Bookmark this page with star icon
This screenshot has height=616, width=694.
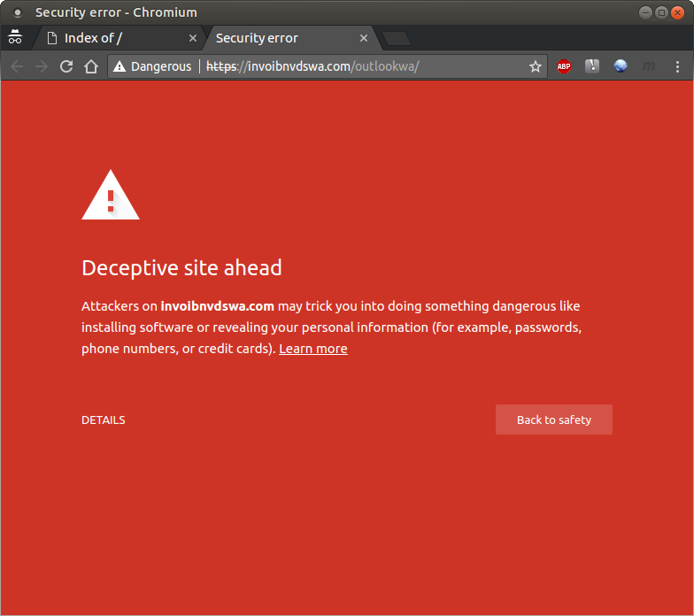click(x=535, y=66)
